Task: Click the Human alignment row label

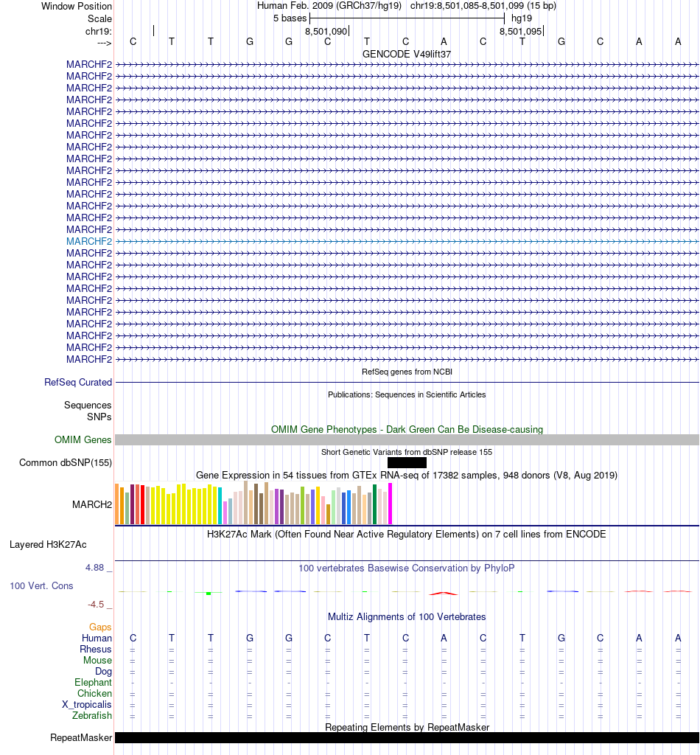Action: click(97, 638)
